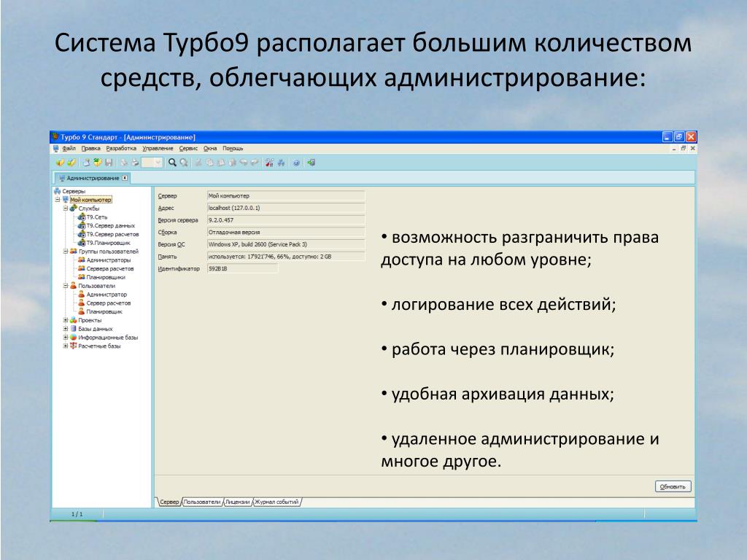Open the Помощь menu
This screenshot has height=560, width=747.
233,149
